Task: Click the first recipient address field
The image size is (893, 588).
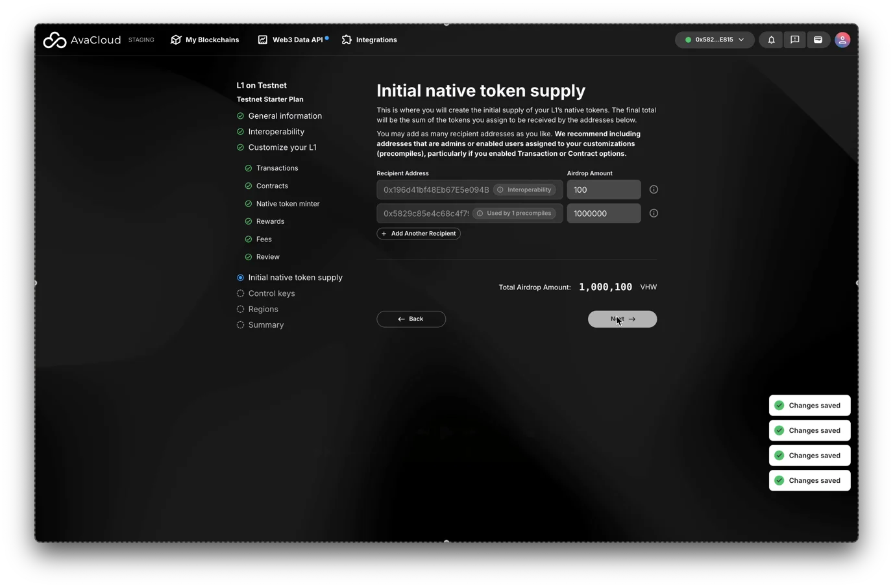Action: coord(470,190)
